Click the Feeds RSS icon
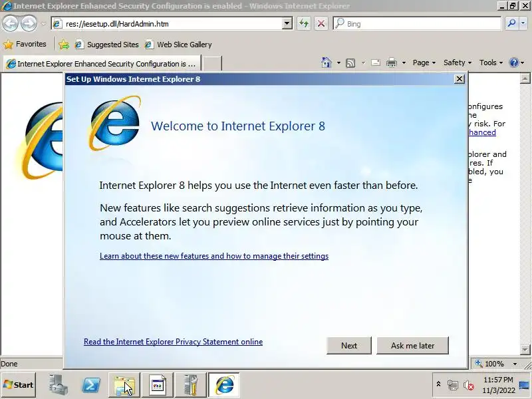The height and width of the screenshot is (399, 532). point(350,63)
